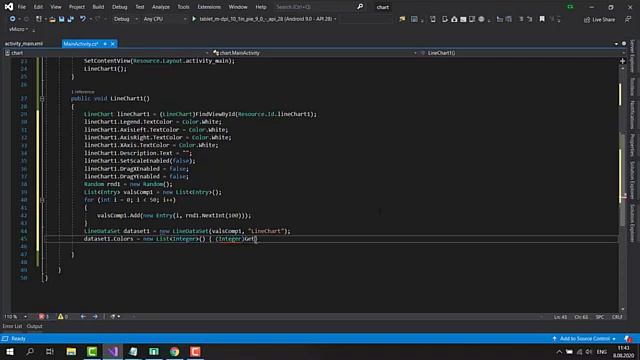640x360 pixels.
Task: Open the File menu
Action: 22,7
